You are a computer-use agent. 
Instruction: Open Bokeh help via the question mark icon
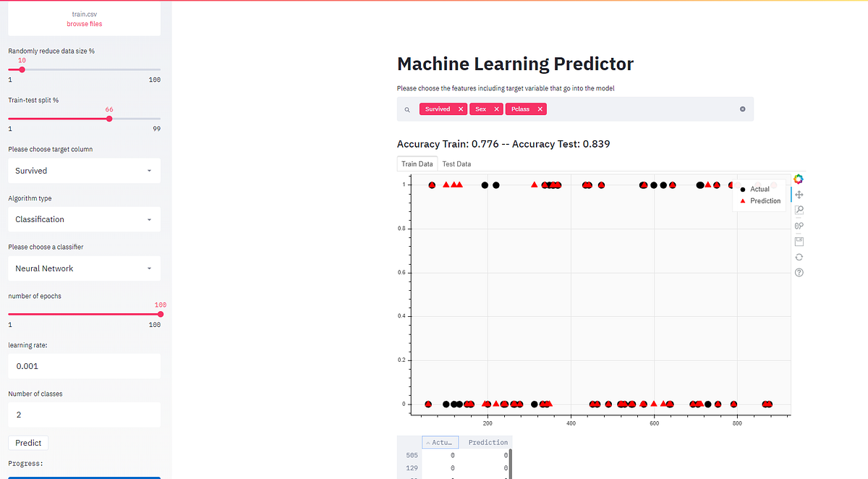coord(799,272)
